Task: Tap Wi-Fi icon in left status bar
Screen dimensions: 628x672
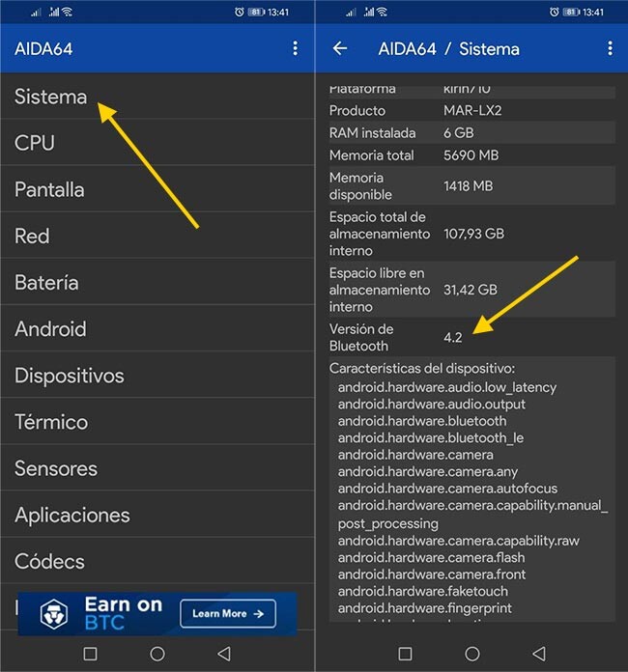Action: tap(67, 12)
